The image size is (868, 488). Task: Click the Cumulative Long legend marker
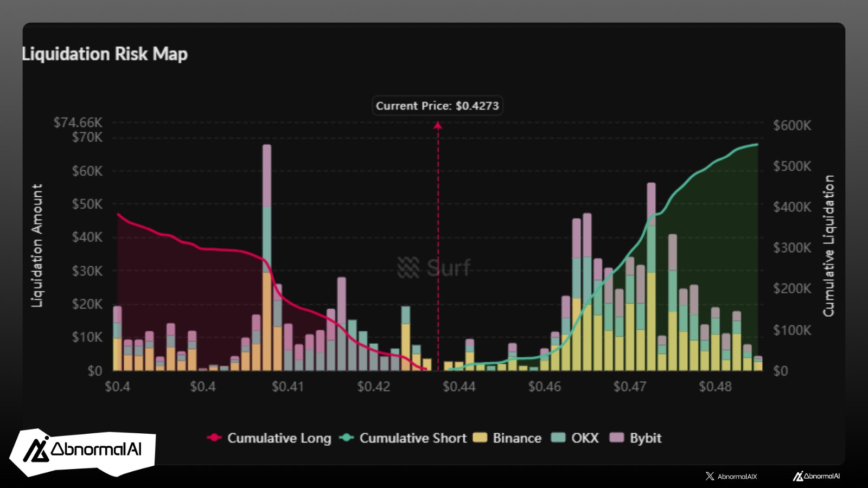point(214,438)
